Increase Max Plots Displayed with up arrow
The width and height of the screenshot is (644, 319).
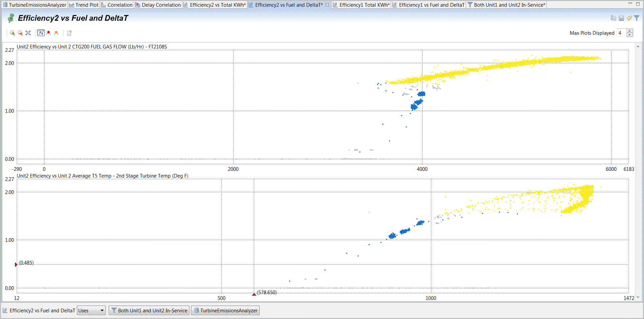click(x=630, y=31)
